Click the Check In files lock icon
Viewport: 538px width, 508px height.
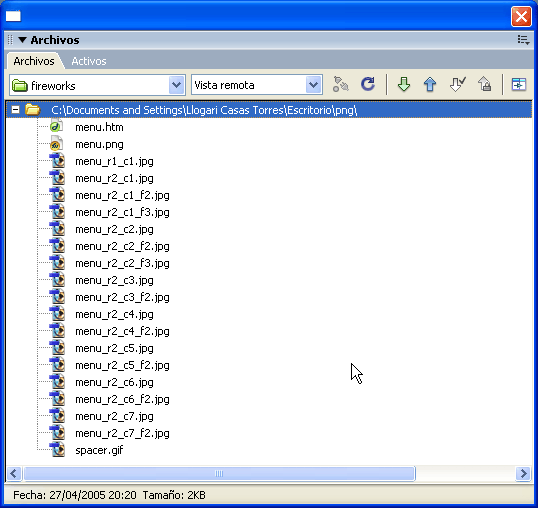point(484,84)
